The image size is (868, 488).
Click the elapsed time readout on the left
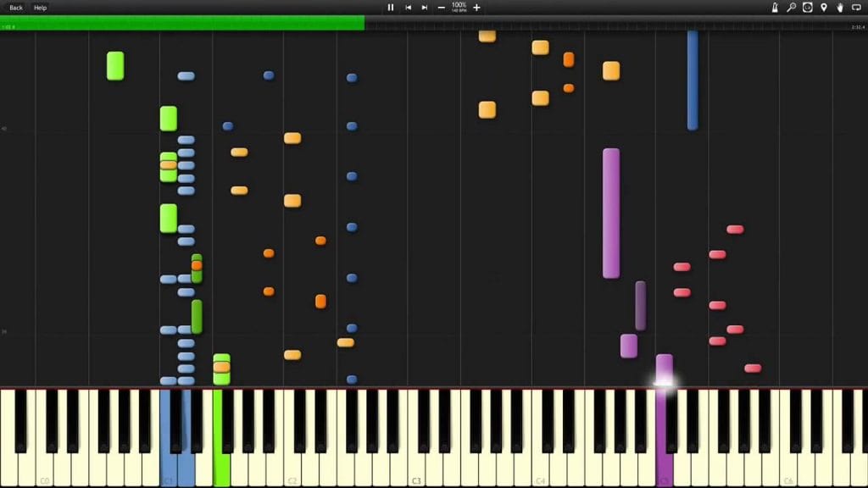pyautogui.click(x=8, y=25)
